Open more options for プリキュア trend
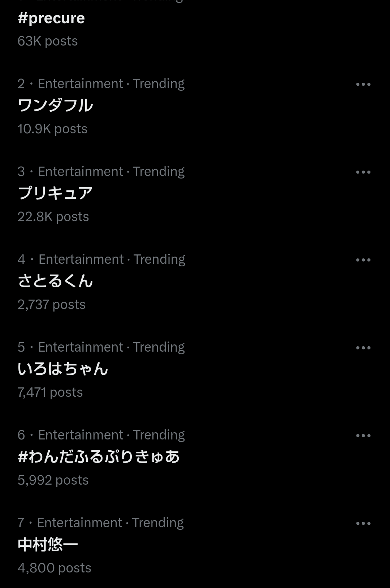Image resolution: width=390 pixels, height=588 pixels. (x=363, y=172)
